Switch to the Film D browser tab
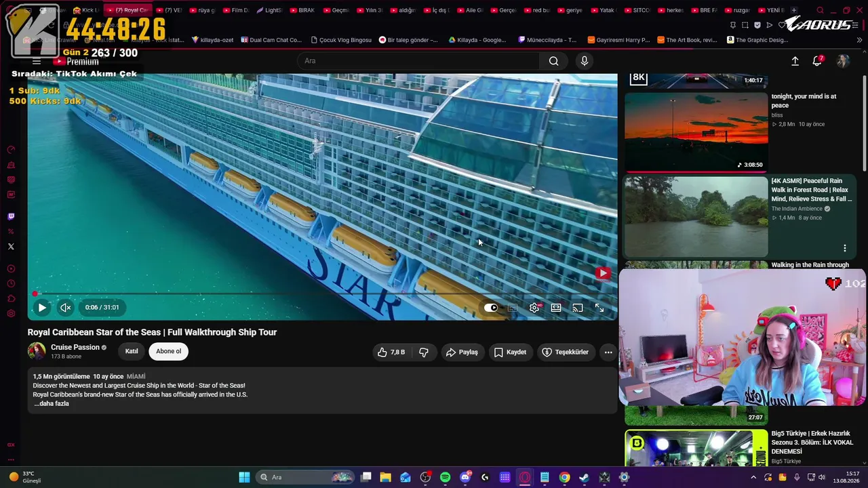The width and height of the screenshot is (868, 488). click(235, 10)
